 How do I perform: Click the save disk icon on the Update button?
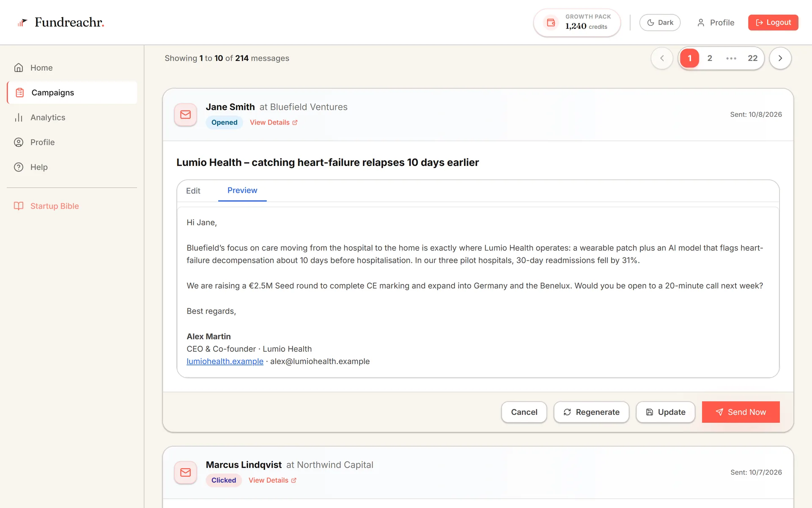point(650,412)
